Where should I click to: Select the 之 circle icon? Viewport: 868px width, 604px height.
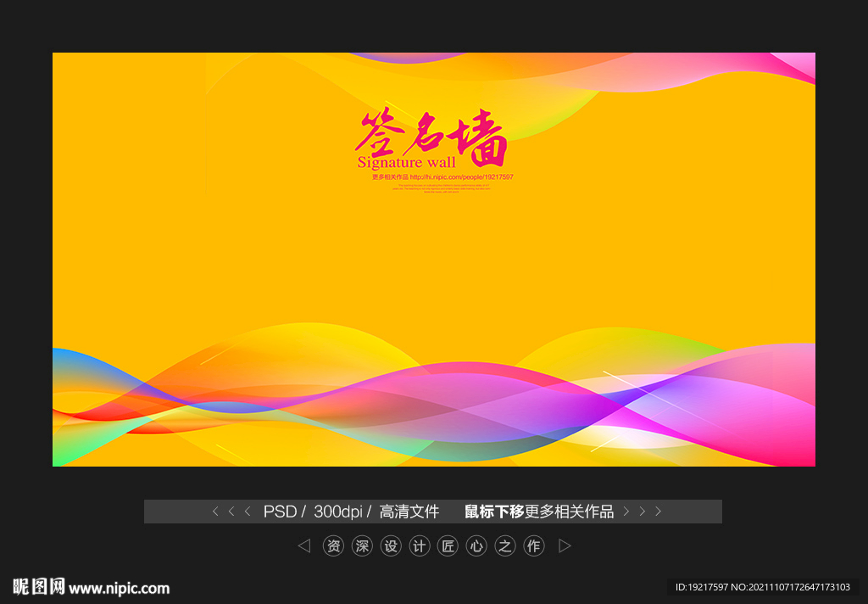505,545
